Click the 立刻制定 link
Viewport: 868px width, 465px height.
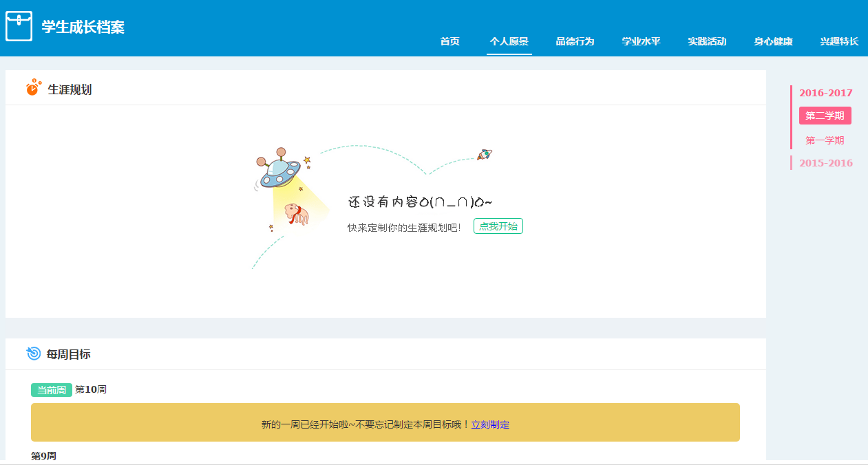pos(490,425)
